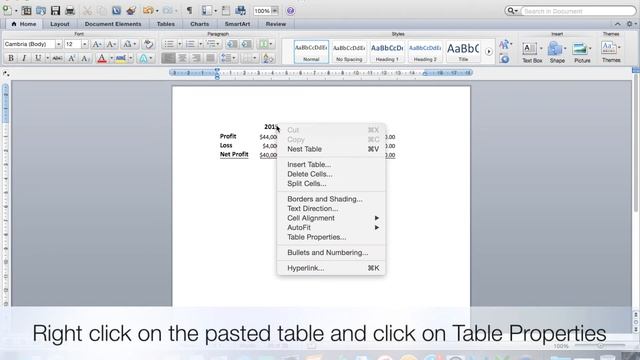
Task: Switch to the Layout ribbon tab
Action: click(x=60, y=24)
